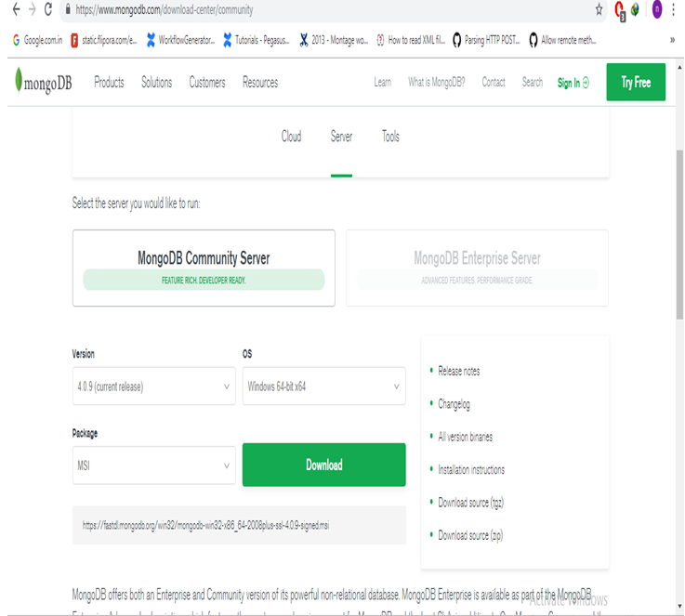Show more bookmarks with the double-chevron

click(x=672, y=40)
